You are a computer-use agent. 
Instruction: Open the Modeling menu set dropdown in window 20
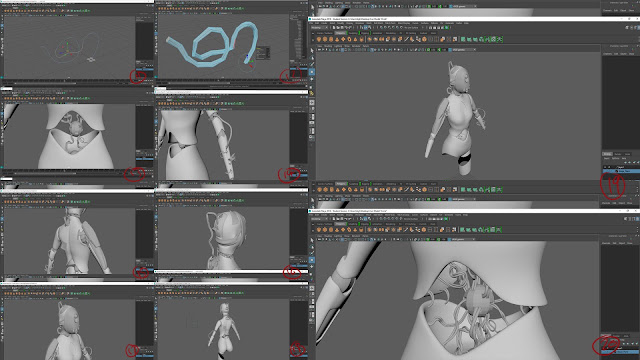point(319,219)
